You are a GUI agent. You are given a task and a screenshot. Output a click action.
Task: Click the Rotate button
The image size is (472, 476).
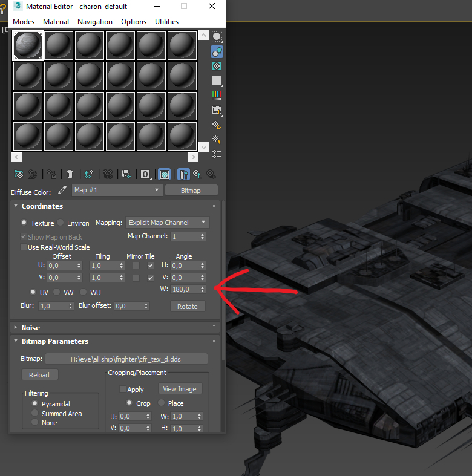pos(188,307)
